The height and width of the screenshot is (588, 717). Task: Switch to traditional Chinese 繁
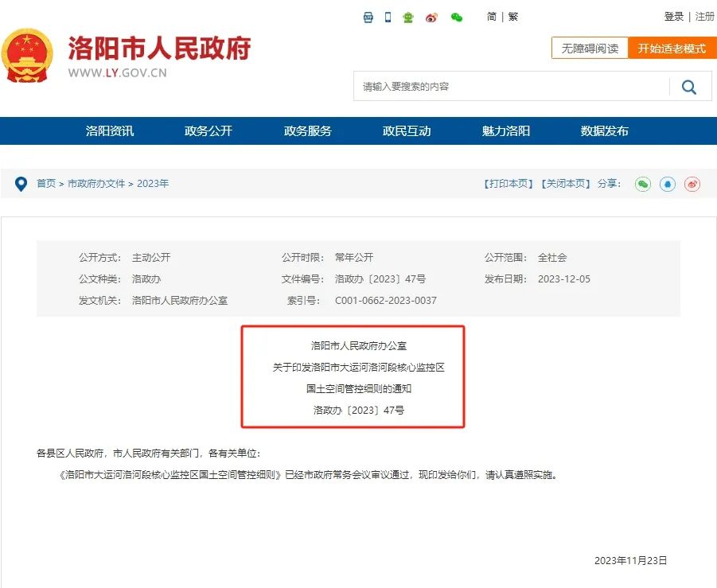513,17
